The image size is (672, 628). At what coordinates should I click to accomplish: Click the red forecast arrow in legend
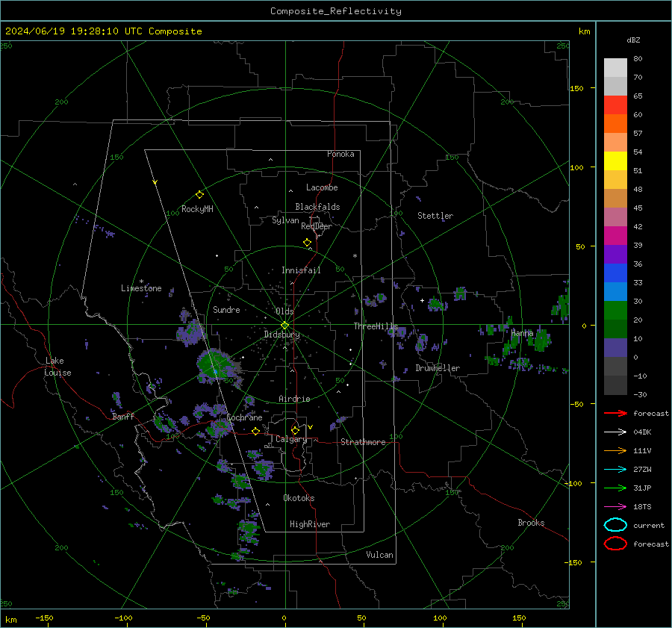tap(615, 413)
